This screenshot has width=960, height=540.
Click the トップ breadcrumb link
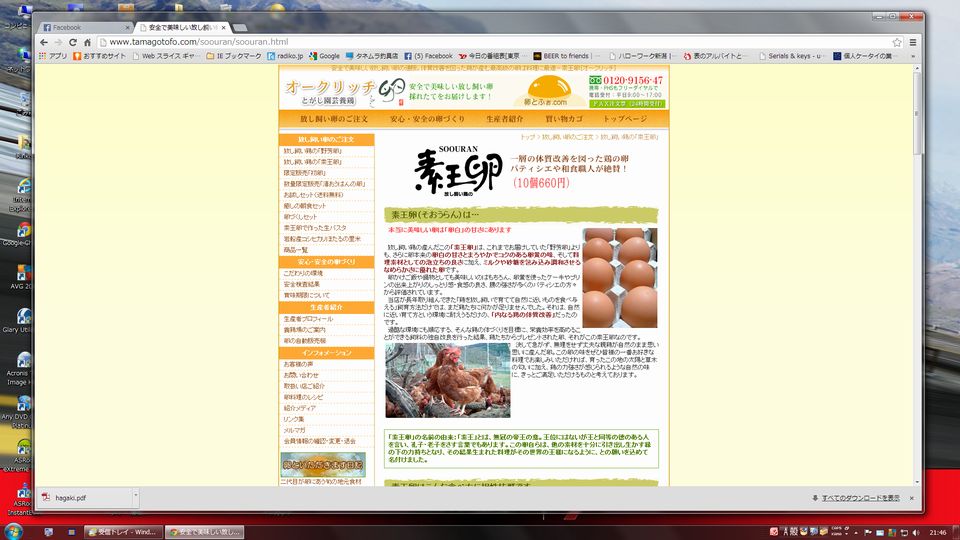point(527,137)
